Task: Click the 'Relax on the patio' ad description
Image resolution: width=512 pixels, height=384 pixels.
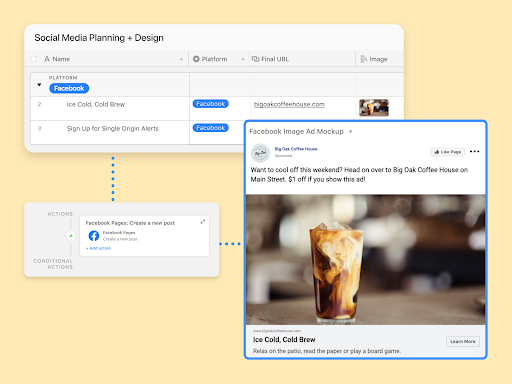Action: tap(327, 351)
